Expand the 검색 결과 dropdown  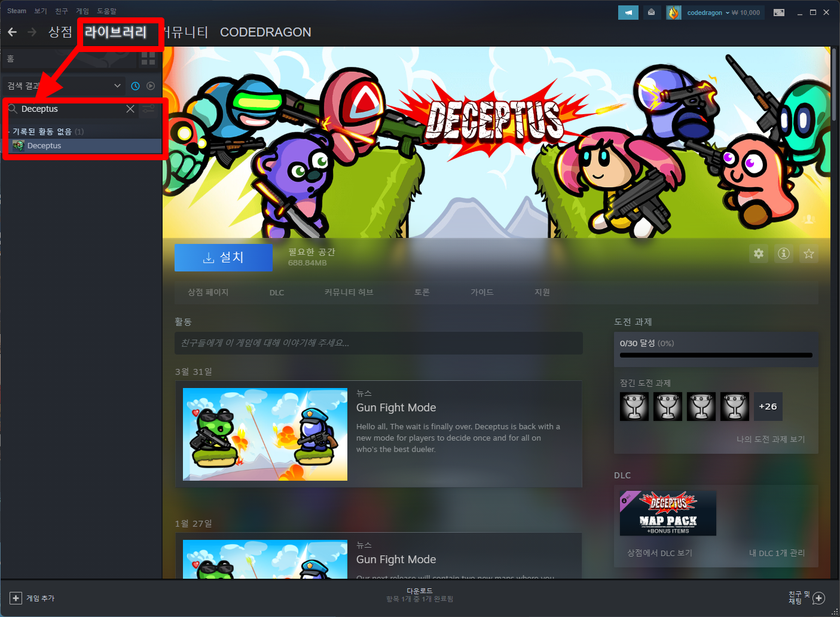point(64,86)
